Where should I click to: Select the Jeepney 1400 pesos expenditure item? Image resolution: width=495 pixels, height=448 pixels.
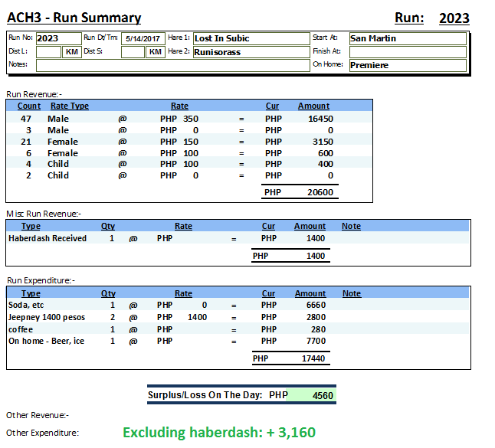coord(47,317)
